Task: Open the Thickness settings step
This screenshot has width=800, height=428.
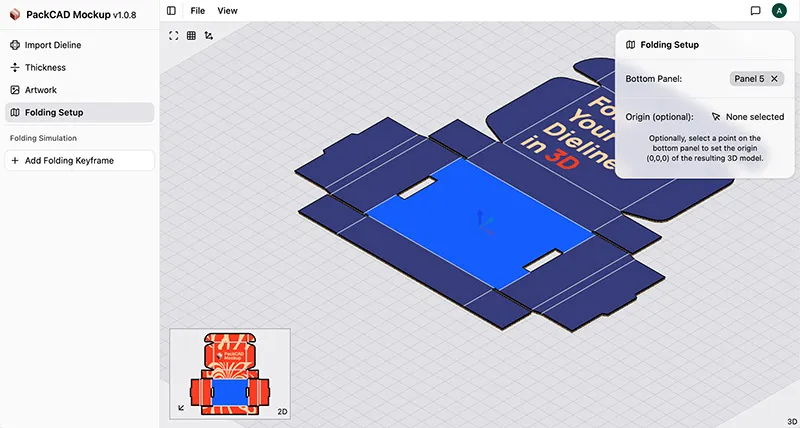Action: coord(45,68)
